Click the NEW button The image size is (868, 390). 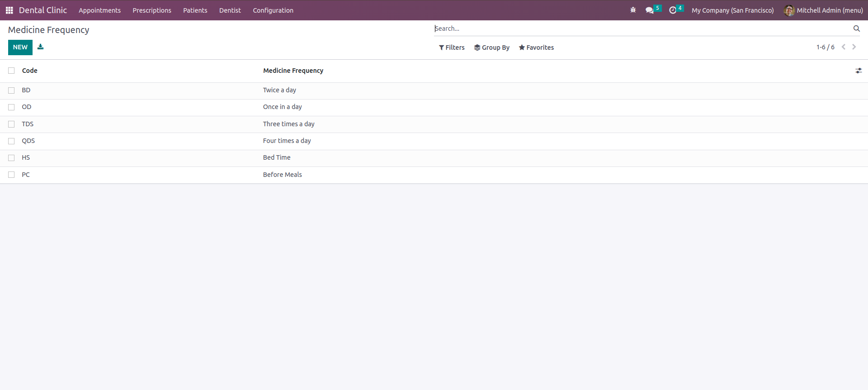point(20,47)
